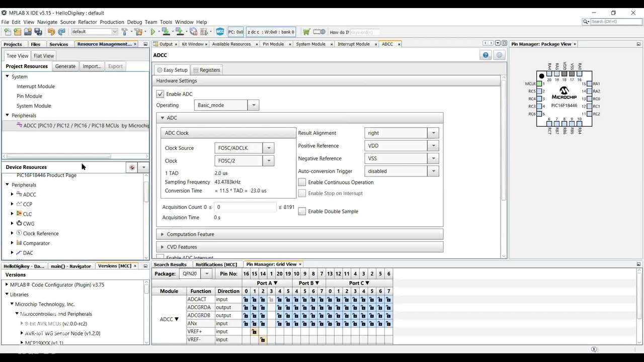Click the Debug Project icon
The height and width of the screenshot is (362, 644).
pos(204,32)
